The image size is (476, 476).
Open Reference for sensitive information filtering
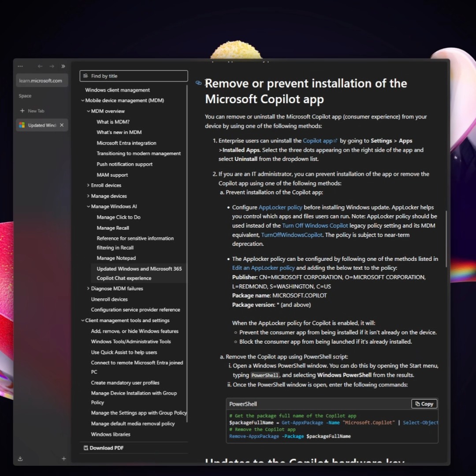[135, 243]
